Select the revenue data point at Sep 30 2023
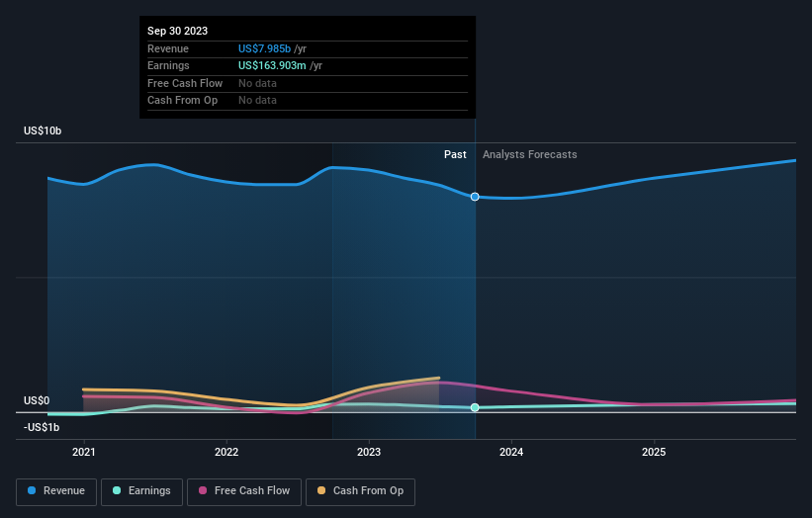The height and width of the screenshot is (518, 812). tap(475, 197)
